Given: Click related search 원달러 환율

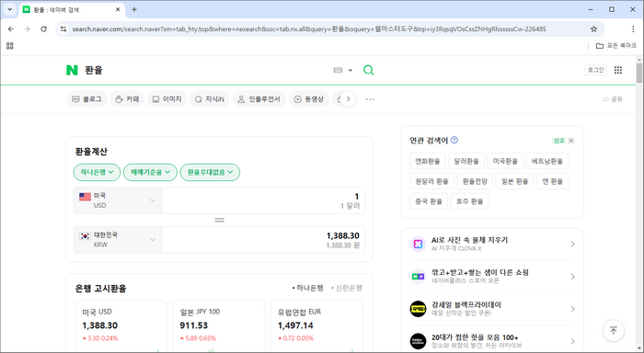Looking at the screenshot, I should pyautogui.click(x=431, y=181).
